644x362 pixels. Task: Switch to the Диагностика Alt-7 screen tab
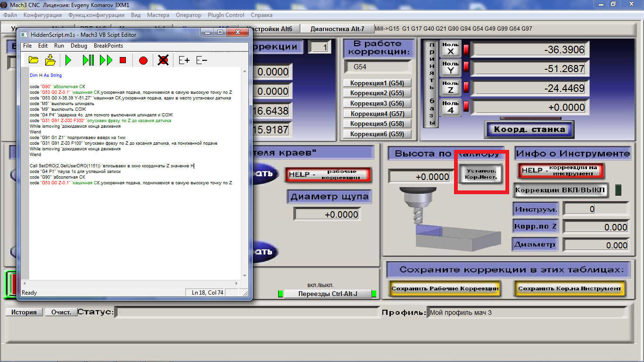337,29
